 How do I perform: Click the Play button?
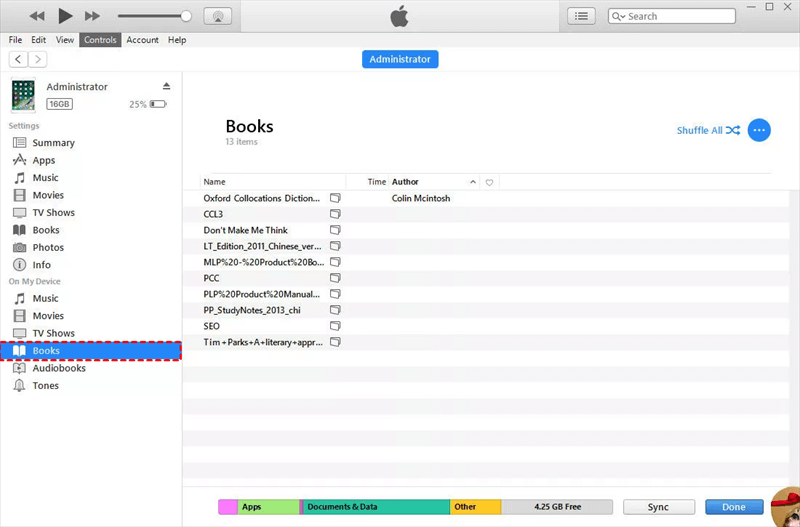click(65, 16)
